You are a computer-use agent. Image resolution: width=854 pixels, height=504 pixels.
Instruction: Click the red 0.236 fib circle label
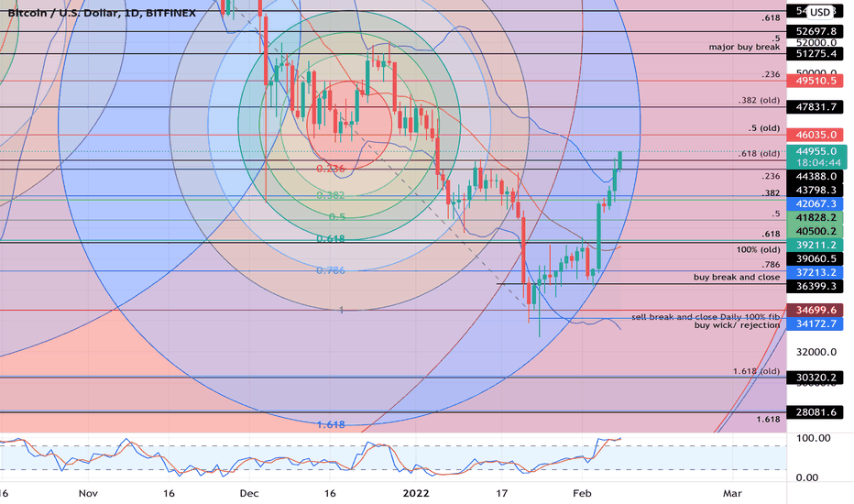pyautogui.click(x=331, y=169)
